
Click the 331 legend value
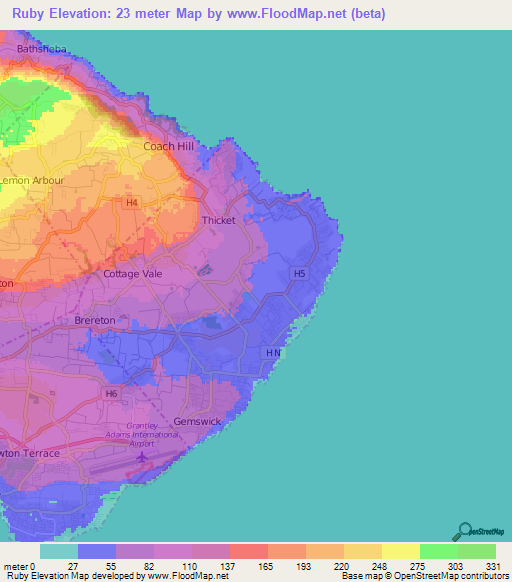point(493,567)
